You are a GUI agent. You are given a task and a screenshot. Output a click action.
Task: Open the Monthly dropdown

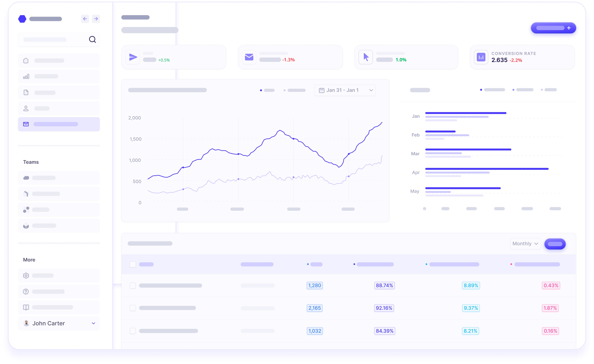point(525,244)
